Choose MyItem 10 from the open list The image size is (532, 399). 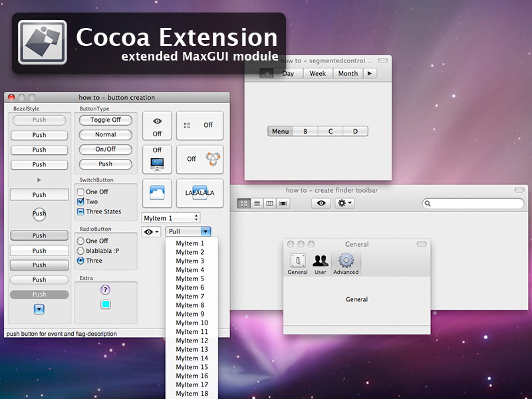pos(192,323)
